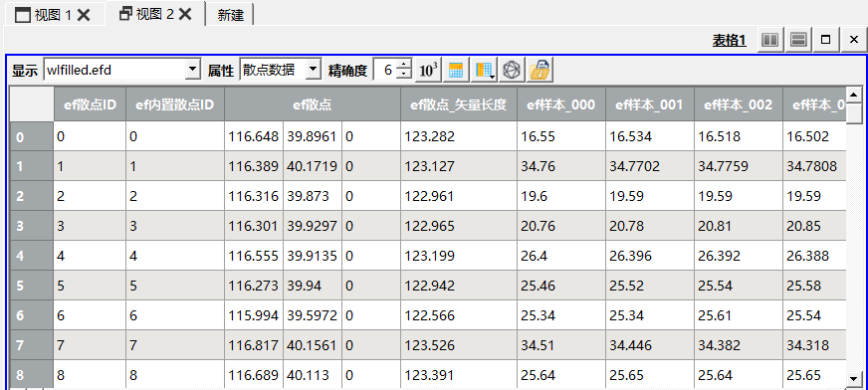Click cell 122.961 in row 2
The width and height of the screenshot is (868, 390).
pyautogui.click(x=459, y=196)
